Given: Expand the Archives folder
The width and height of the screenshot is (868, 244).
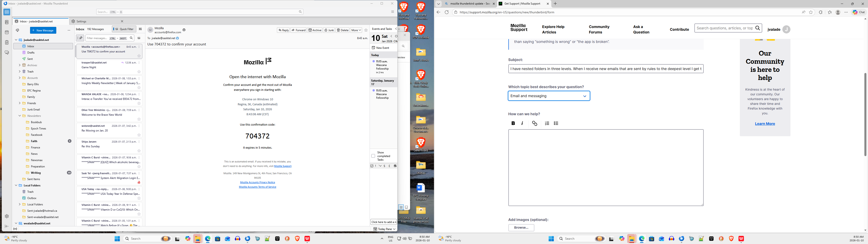Looking at the screenshot, I should (x=19, y=65).
